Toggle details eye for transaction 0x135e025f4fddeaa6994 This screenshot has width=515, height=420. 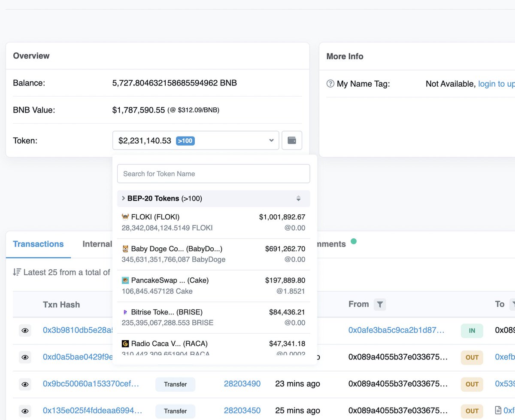coord(25,411)
